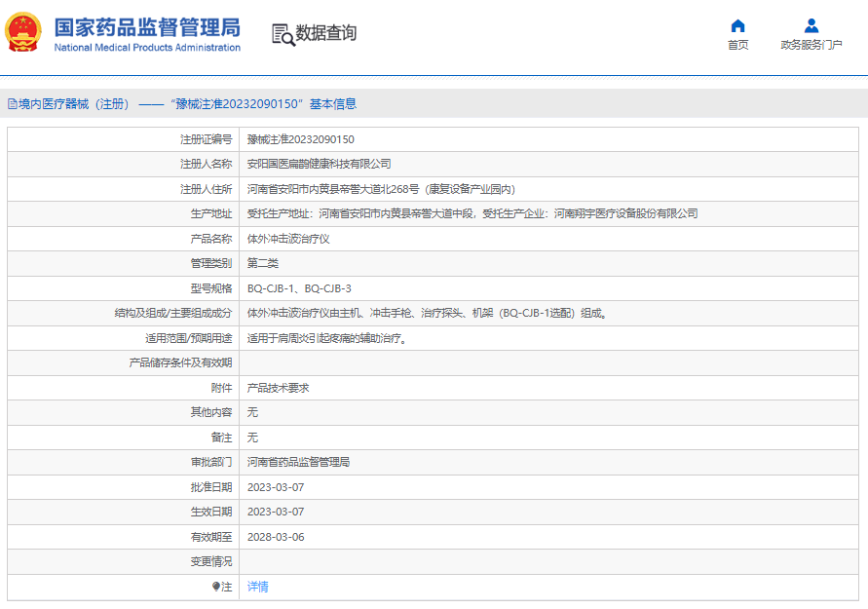Viewport: 868px width, 609px height.
Task: Click the 管理类别 label
Action: (x=211, y=263)
